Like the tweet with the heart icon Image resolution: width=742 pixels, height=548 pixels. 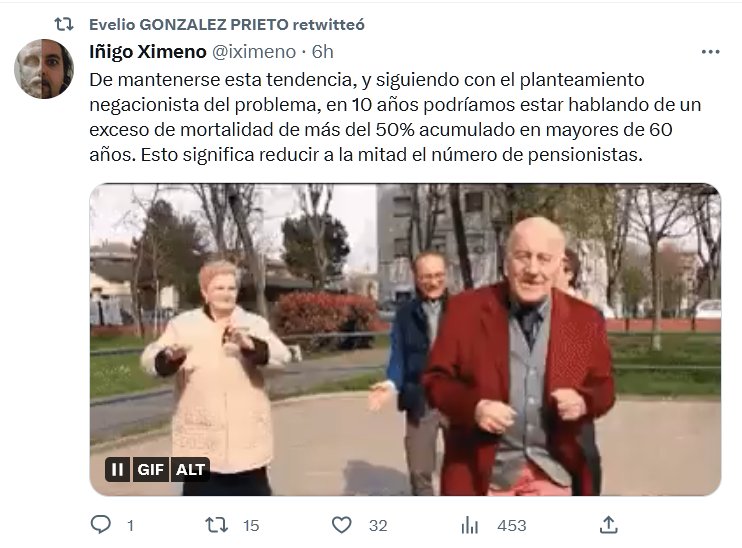(342, 525)
